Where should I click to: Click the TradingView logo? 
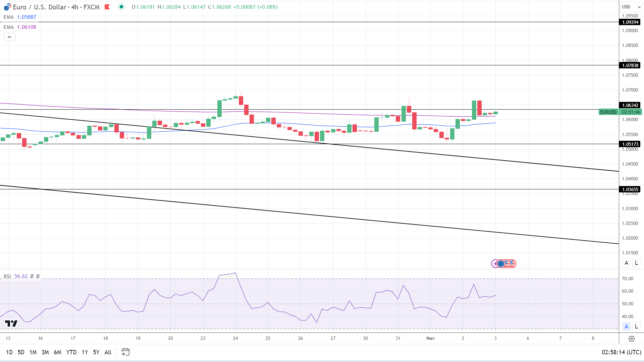(11, 323)
